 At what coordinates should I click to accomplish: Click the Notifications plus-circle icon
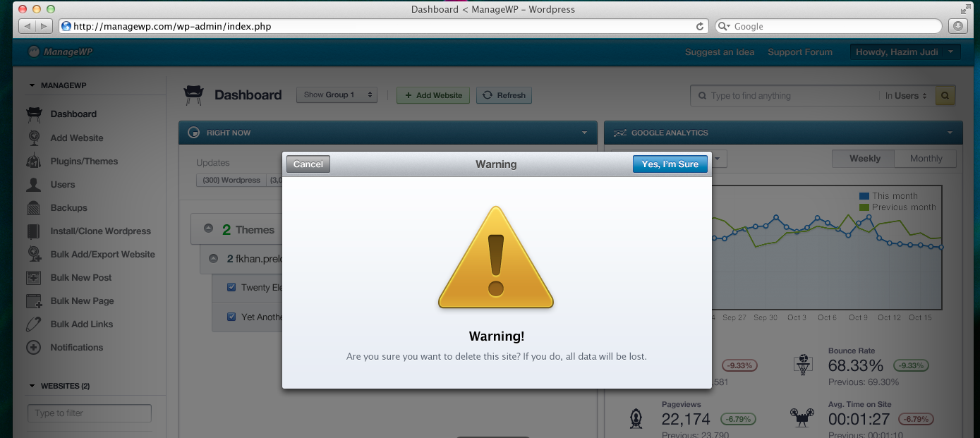(34, 348)
